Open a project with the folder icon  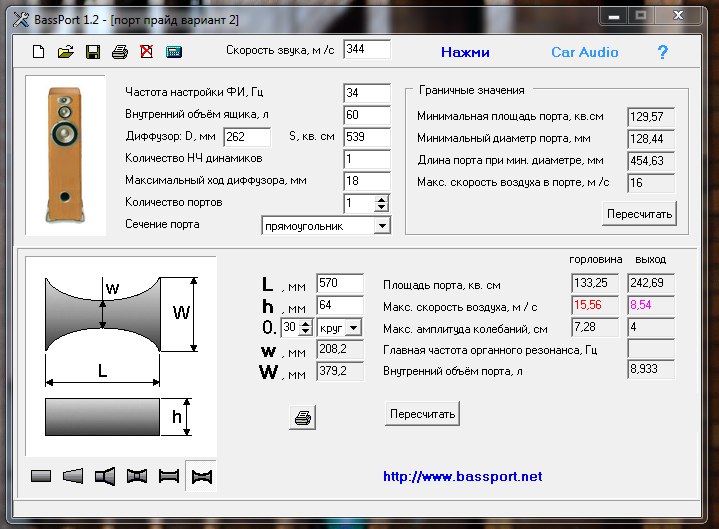coord(66,52)
